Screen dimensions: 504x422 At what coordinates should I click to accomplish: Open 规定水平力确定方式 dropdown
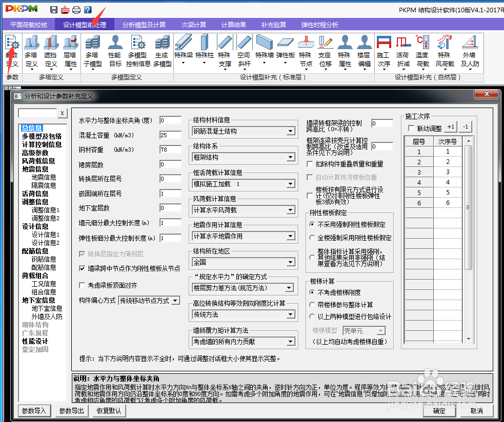(243, 288)
